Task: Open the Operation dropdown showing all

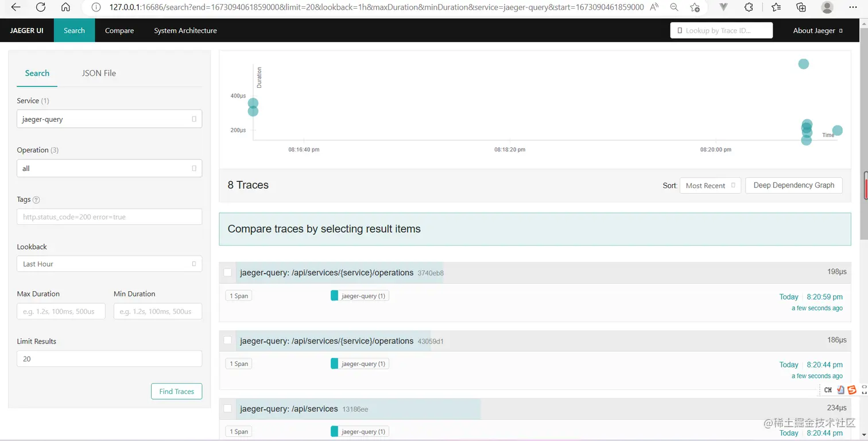Action: coord(109,168)
